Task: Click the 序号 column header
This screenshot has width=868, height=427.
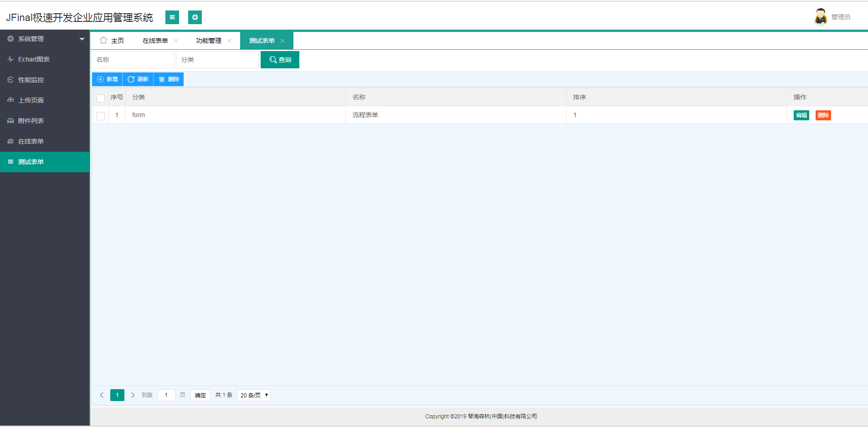Action: 117,97
